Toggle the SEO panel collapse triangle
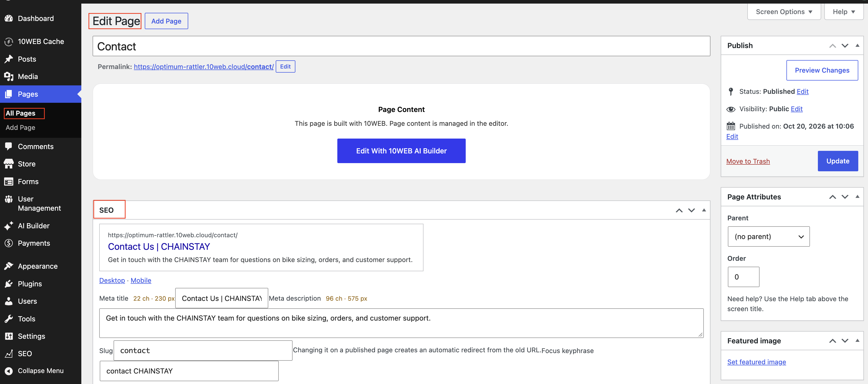The image size is (868, 384). coord(704,210)
